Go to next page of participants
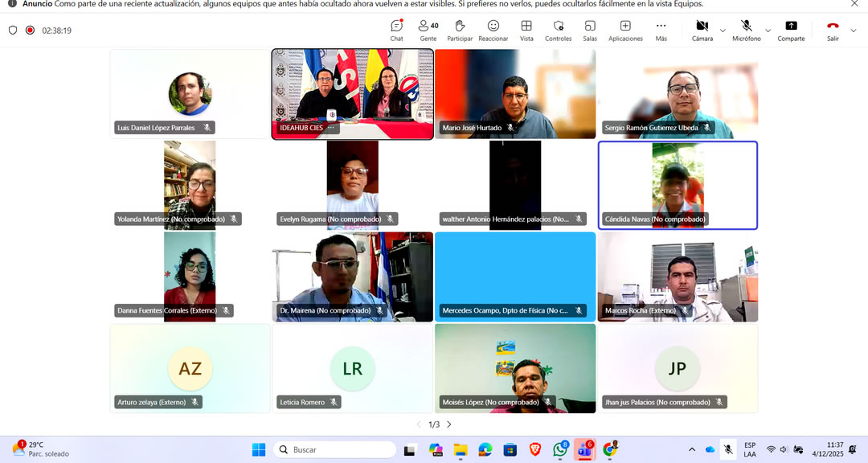The image size is (868, 463). tap(449, 424)
